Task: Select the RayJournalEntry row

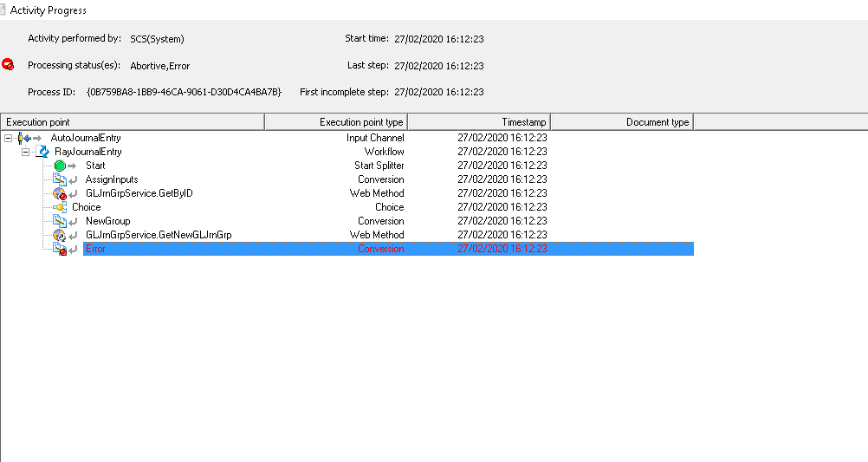Action: pyautogui.click(x=88, y=152)
